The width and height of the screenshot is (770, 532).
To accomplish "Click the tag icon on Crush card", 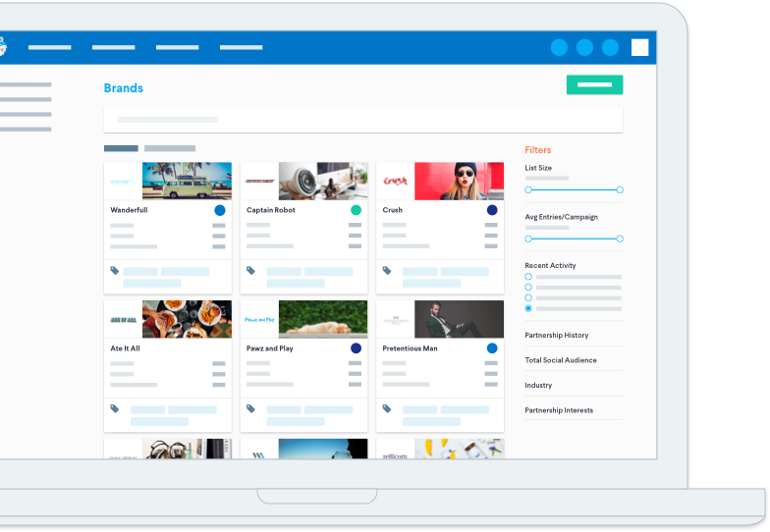I will (387, 271).
